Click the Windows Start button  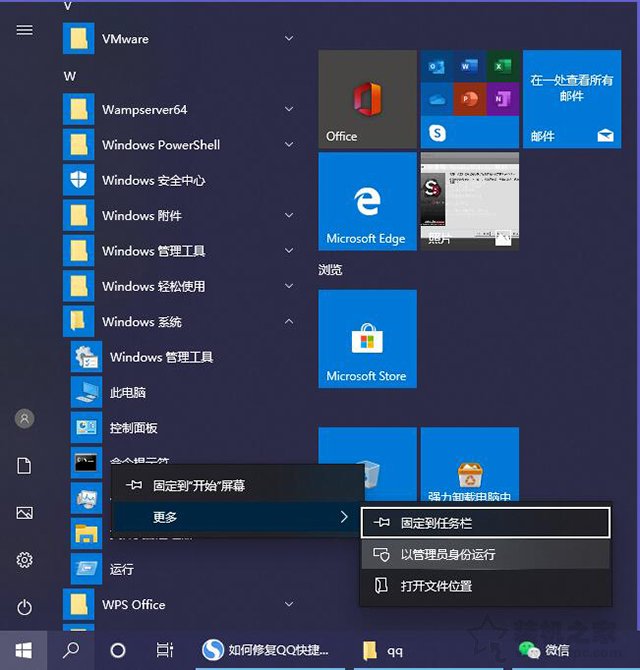coord(24,650)
